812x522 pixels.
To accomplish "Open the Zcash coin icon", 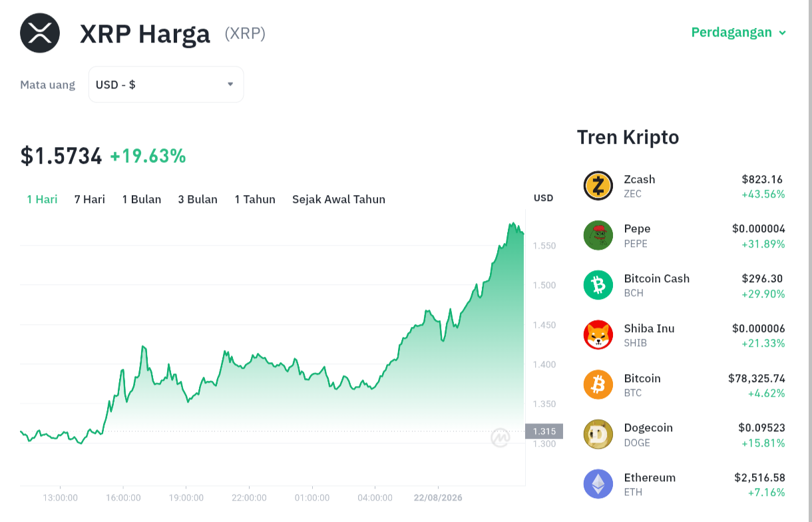I will pyautogui.click(x=598, y=186).
